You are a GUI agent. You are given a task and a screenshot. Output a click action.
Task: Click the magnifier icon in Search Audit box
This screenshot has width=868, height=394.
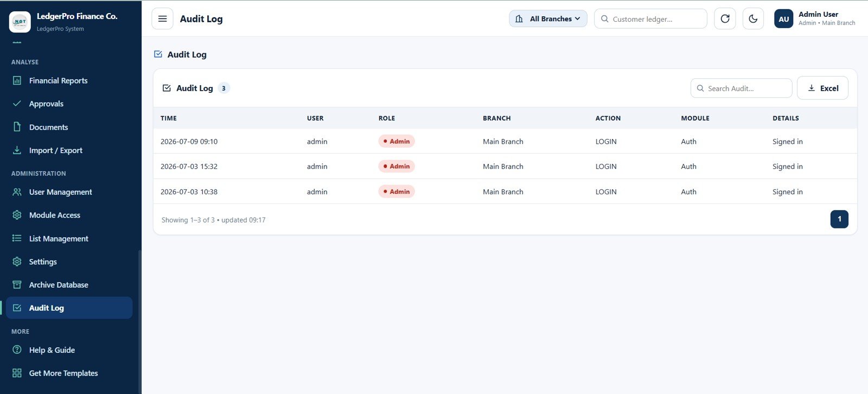[700, 88]
